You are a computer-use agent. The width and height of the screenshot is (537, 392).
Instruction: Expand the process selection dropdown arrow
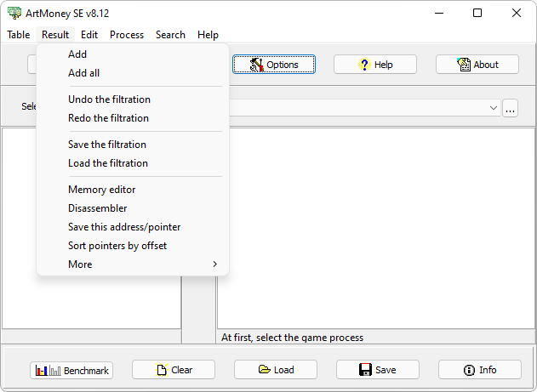494,108
